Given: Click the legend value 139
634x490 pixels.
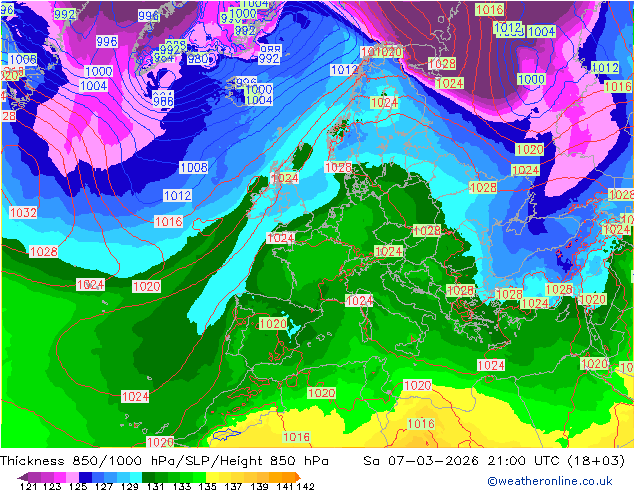Looking at the screenshot, I should click(x=259, y=486).
